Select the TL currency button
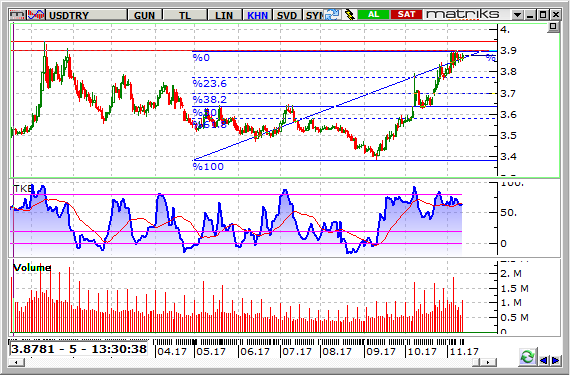570x375 pixels. click(x=185, y=15)
